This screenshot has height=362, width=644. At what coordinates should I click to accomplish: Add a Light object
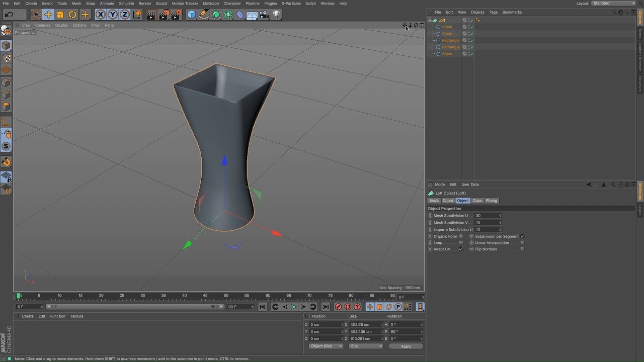[x=276, y=15]
